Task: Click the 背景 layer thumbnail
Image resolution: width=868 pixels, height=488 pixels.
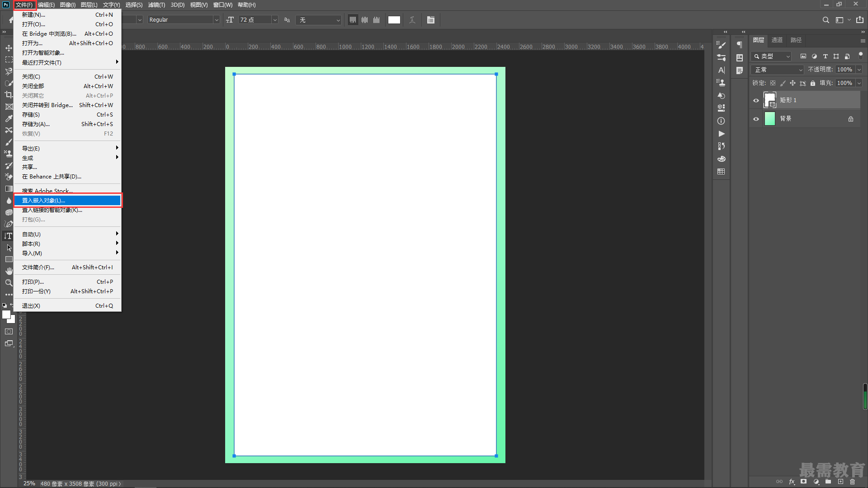Action: (770, 119)
